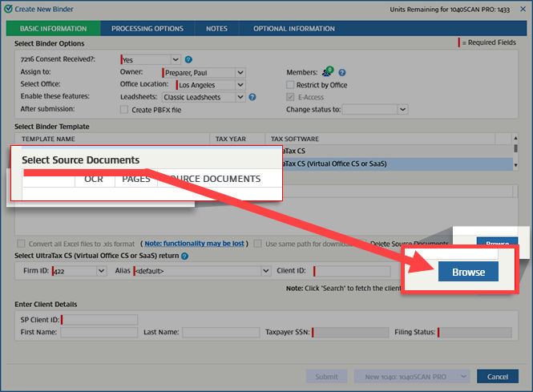Enable Create PBFX file checkbox
Viewport: 533px width, 392px height.
tap(124, 110)
